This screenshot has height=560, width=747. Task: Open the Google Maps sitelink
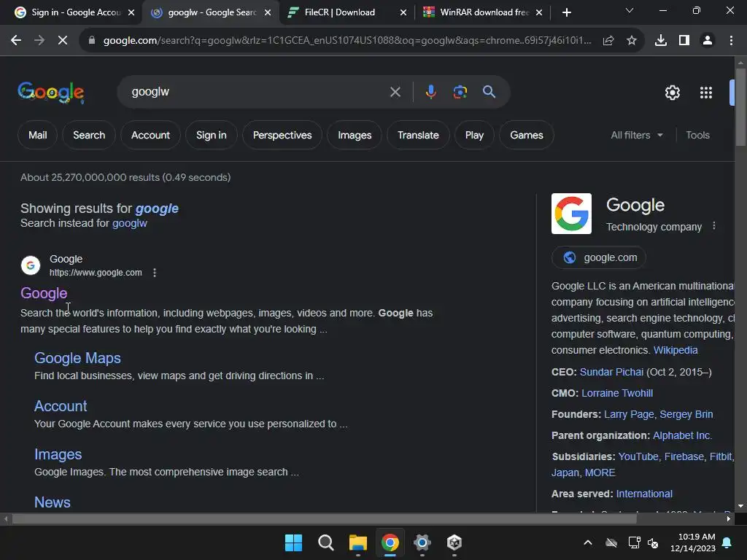tap(77, 358)
